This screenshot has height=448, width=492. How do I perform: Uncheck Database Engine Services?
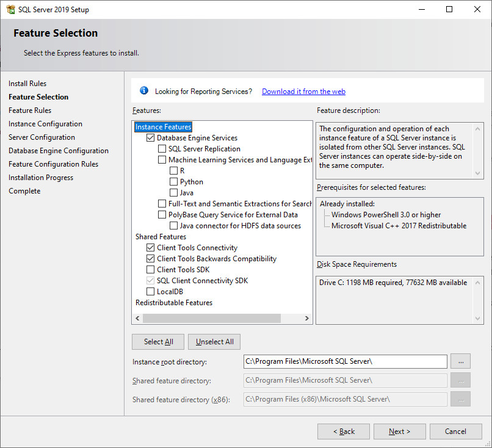151,138
